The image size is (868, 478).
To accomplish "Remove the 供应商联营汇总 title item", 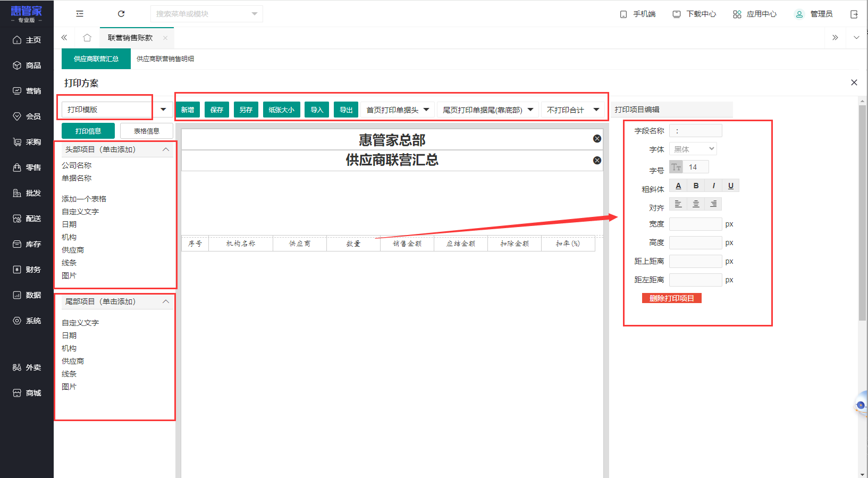I will pyautogui.click(x=597, y=161).
